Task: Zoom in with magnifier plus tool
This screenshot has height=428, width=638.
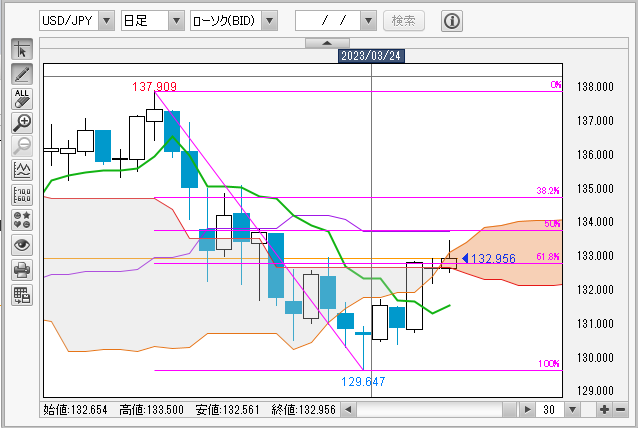Action: click(x=22, y=123)
